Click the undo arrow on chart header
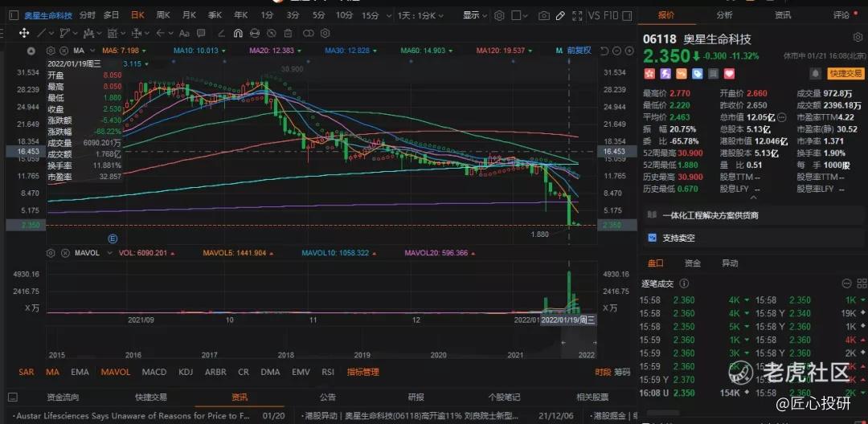The height and width of the screenshot is (424, 868). click(604, 51)
